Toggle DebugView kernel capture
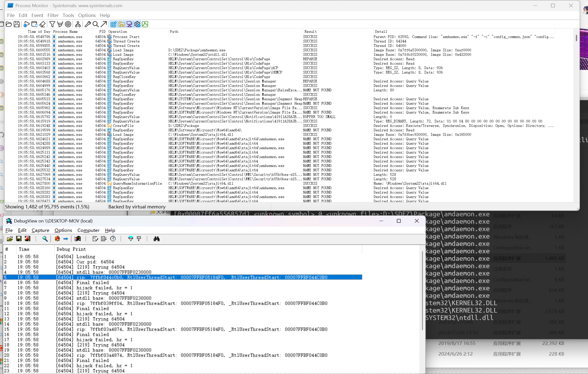Image resolution: width=588 pixels, height=374 pixels. [57, 239]
